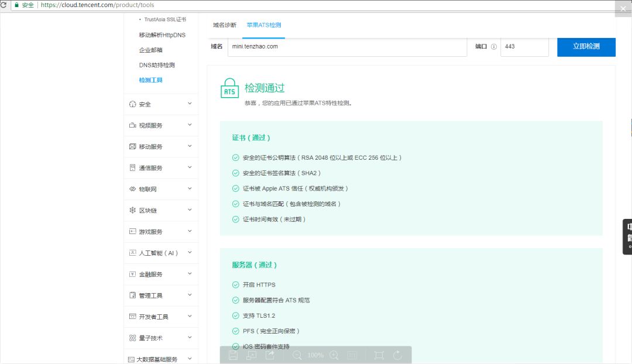Image resolution: width=632 pixels, height=364 pixels.
Task: Click the 端口 input showing 443
Action: click(x=524, y=47)
